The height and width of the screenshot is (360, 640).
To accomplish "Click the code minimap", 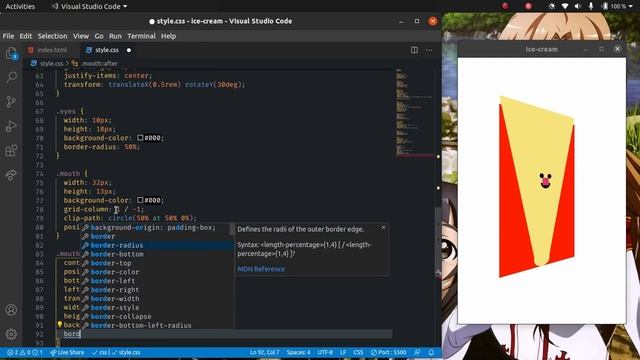I will [x=414, y=114].
